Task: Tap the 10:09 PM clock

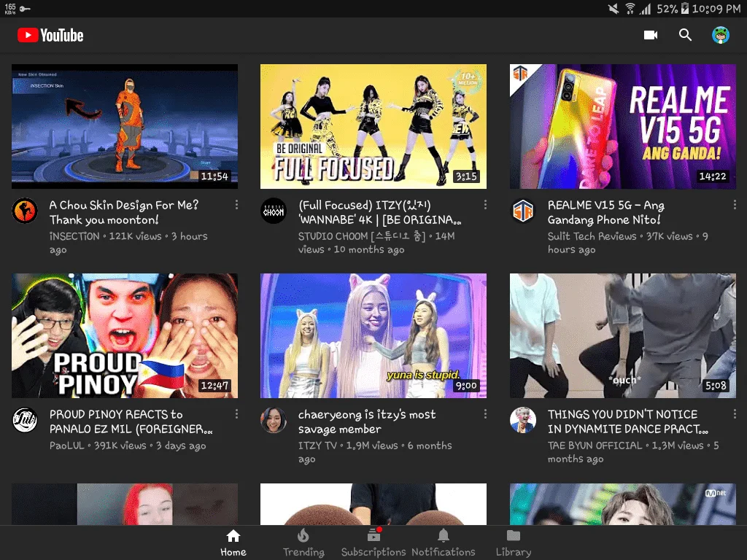Action: tap(716, 9)
